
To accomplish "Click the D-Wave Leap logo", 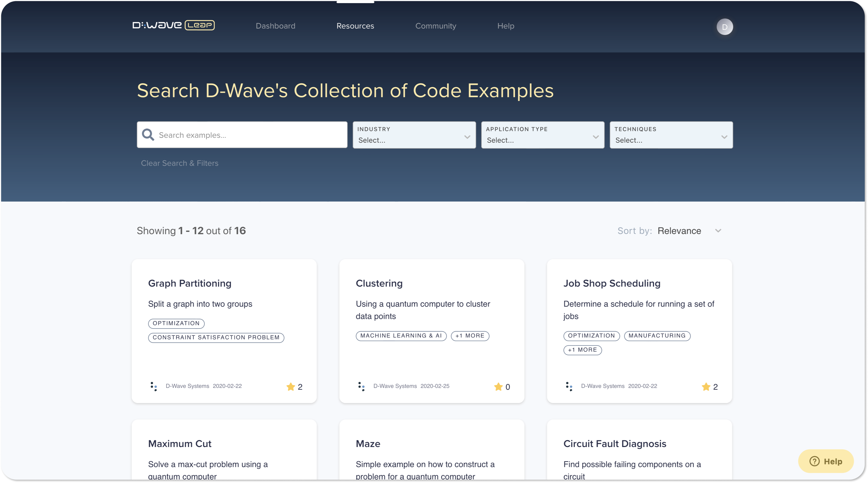I will (173, 25).
